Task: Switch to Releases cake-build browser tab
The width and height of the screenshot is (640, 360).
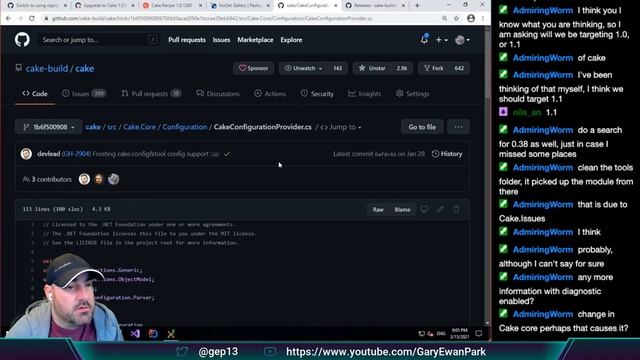Action: click(x=375, y=6)
